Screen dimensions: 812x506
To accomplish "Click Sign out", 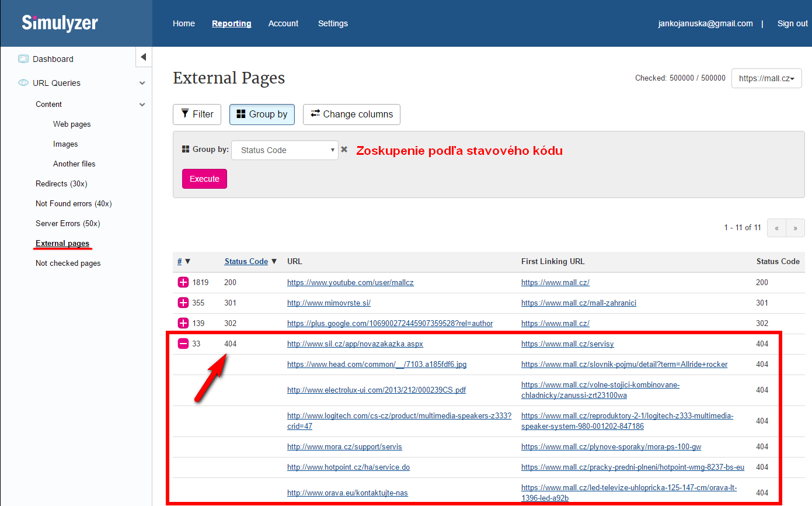I will coord(793,23).
